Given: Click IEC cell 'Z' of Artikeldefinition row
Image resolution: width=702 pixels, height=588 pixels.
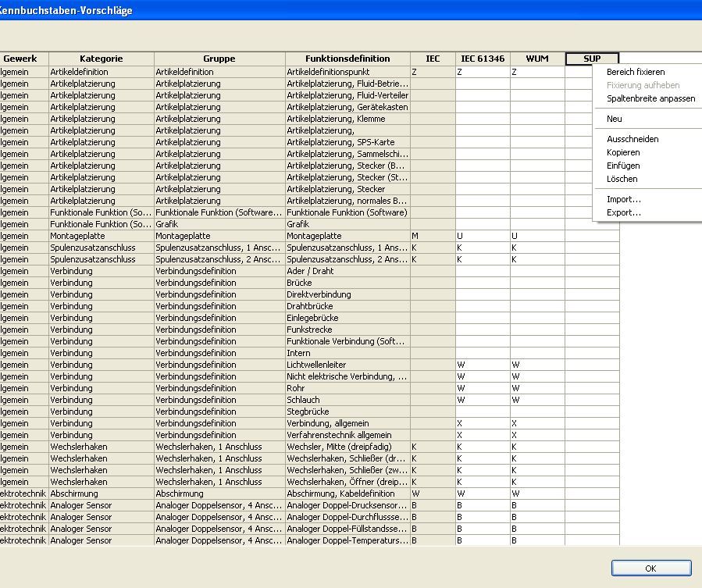Looking at the screenshot, I should [433, 72].
